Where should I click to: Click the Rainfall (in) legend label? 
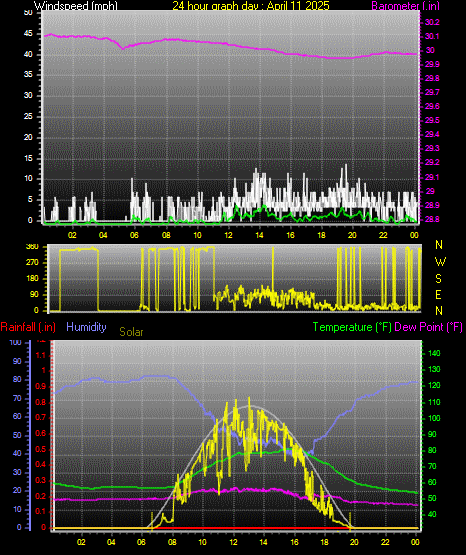coord(28,327)
